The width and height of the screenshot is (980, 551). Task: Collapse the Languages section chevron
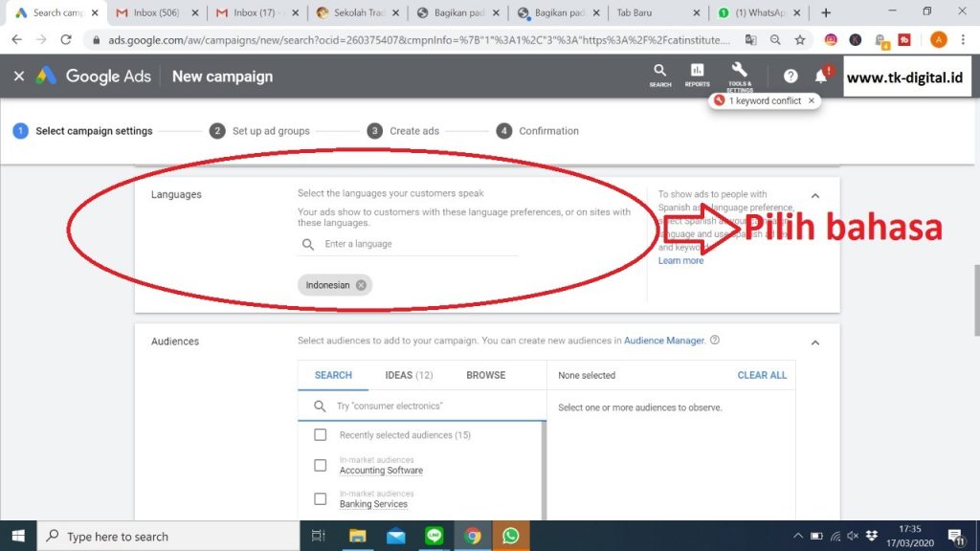pyautogui.click(x=815, y=195)
